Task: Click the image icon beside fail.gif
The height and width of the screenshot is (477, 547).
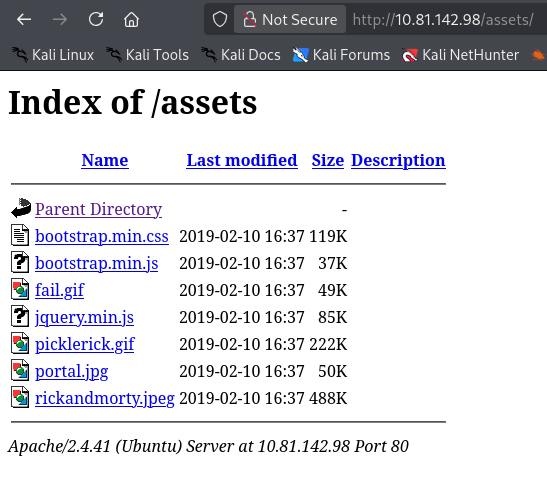Action: [20, 289]
